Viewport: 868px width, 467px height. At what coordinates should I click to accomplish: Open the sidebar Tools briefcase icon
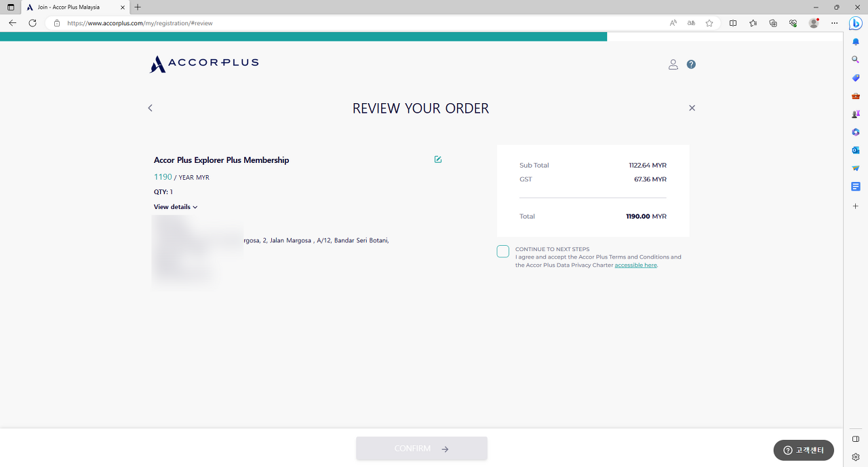pyautogui.click(x=856, y=96)
